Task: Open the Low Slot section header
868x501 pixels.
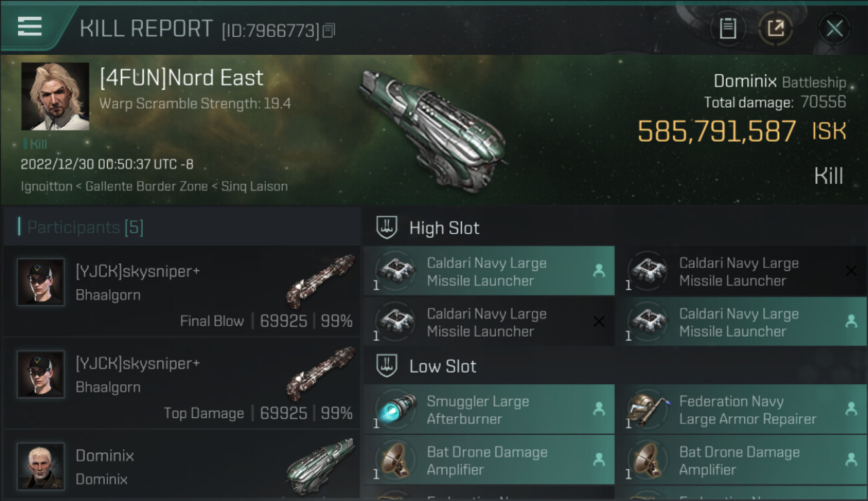Action: click(443, 366)
